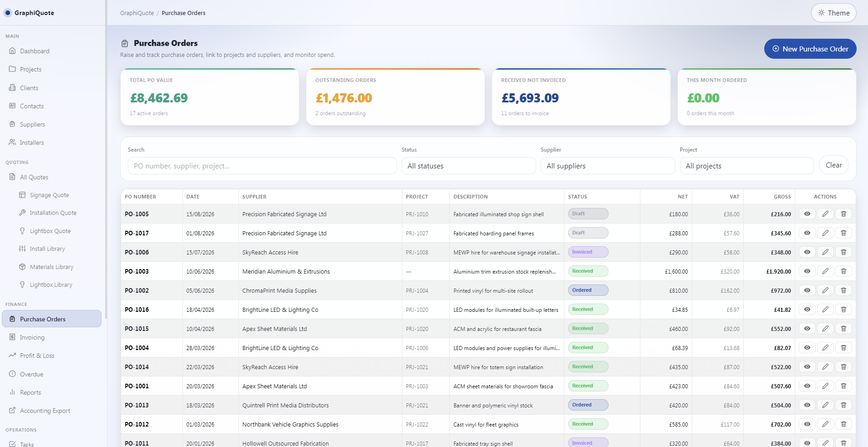The width and height of the screenshot is (868, 447).
Task: Go to Suppliers in the sidebar
Action: pyautogui.click(x=52, y=124)
